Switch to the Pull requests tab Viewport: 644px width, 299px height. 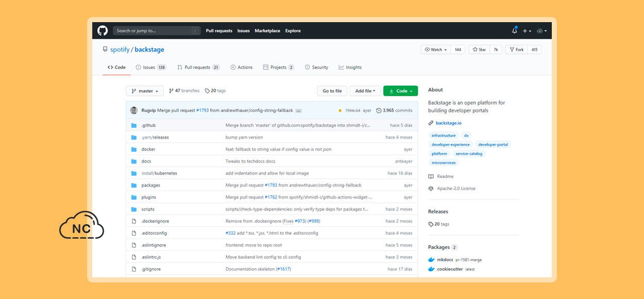pos(198,68)
